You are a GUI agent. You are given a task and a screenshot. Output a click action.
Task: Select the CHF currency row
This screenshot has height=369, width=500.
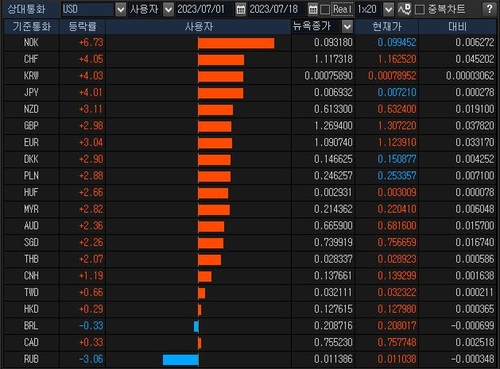tap(250, 59)
